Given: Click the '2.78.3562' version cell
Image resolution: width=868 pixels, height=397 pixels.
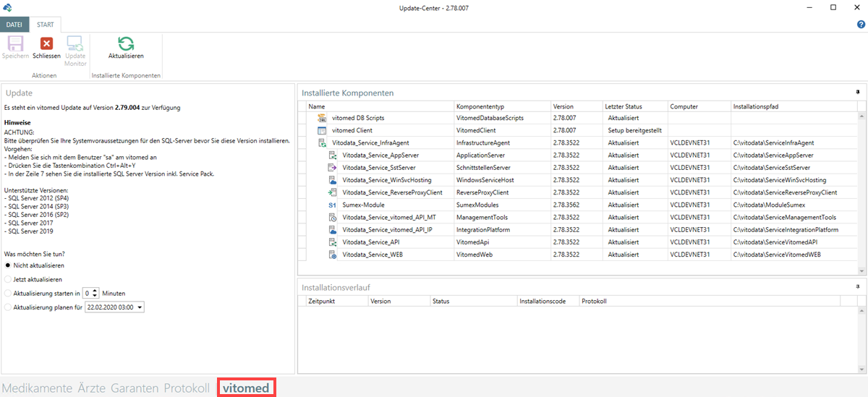Looking at the screenshot, I should point(576,205).
